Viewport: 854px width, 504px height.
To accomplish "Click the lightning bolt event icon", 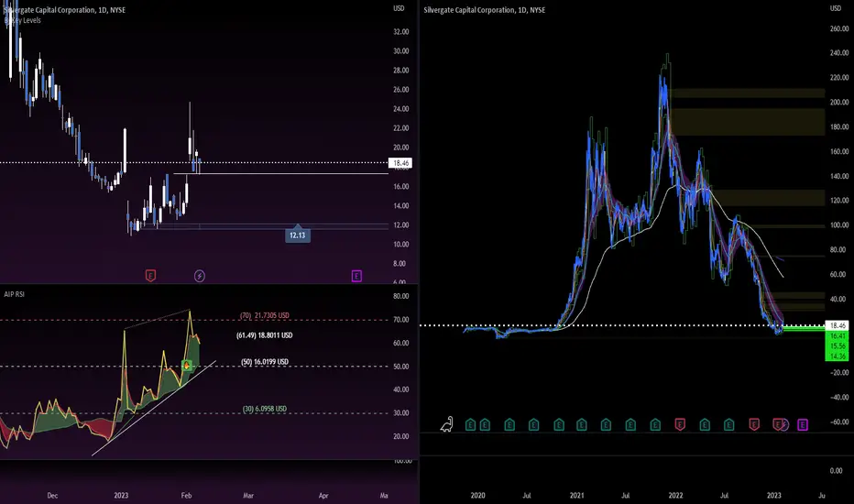I will coord(200,276).
